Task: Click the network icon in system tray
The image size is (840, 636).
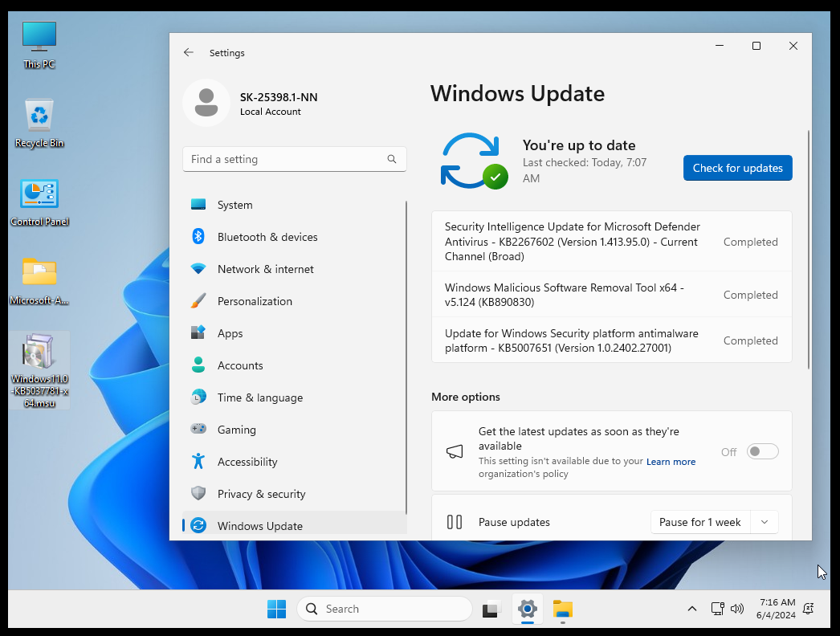Action: (717, 609)
